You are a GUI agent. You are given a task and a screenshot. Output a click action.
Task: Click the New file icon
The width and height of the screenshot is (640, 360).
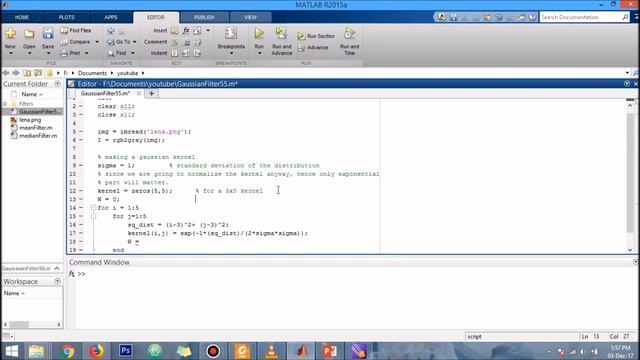11,33
